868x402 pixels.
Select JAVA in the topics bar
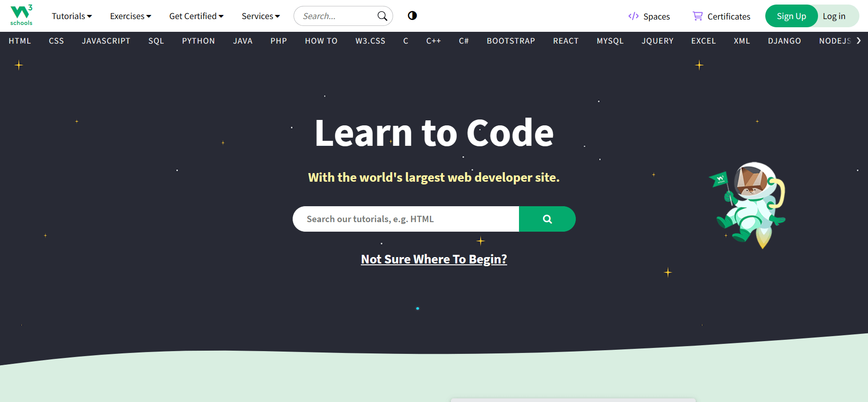pyautogui.click(x=243, y=41)
